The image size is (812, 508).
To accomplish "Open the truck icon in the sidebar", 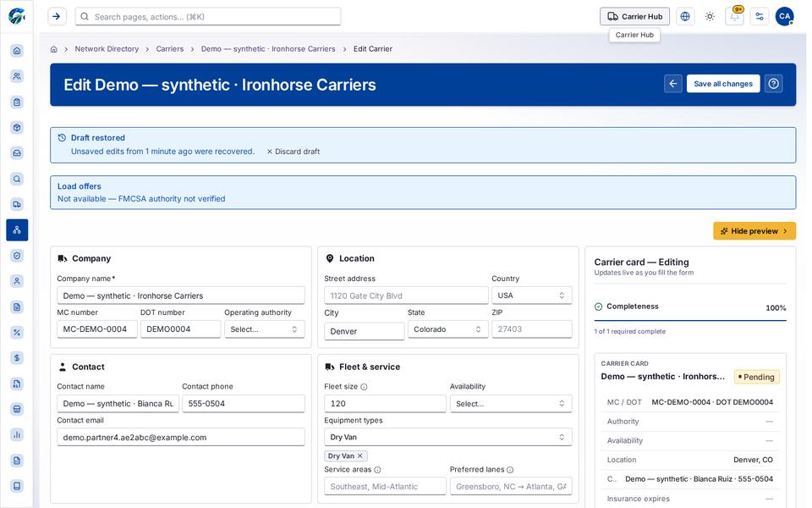I will (17, 204).
